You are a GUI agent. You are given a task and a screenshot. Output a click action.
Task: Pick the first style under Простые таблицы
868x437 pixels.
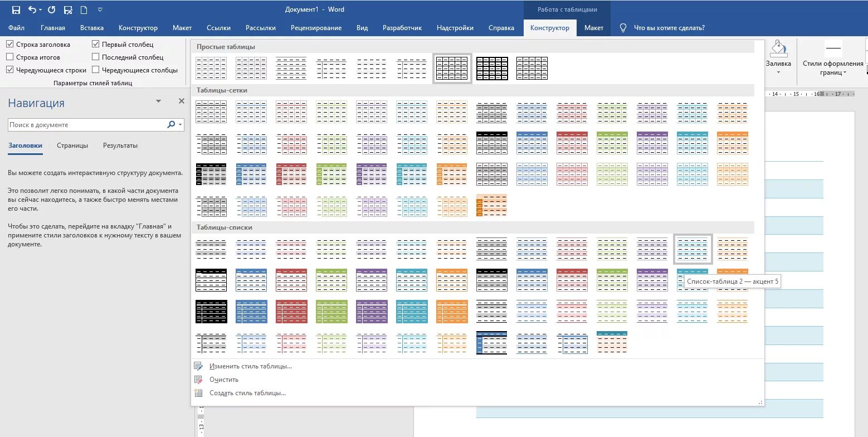click(x=211, y=68)
